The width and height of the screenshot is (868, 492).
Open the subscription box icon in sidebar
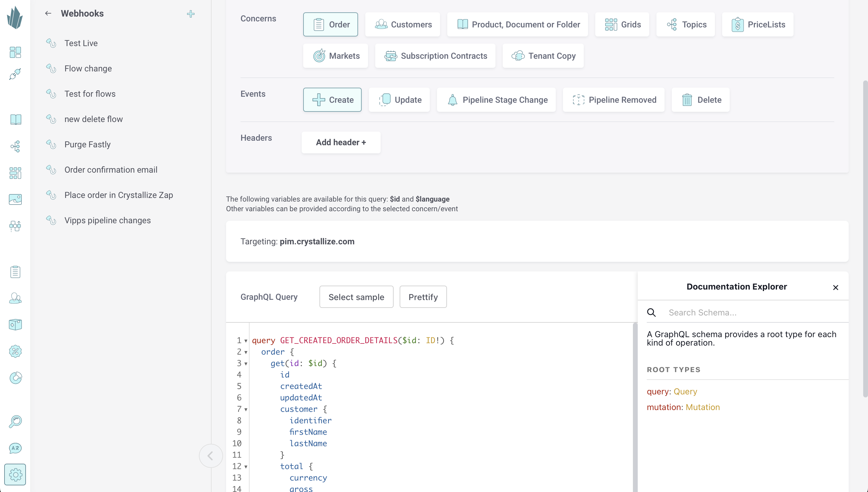pyautogui.click(x=15, y=325)
